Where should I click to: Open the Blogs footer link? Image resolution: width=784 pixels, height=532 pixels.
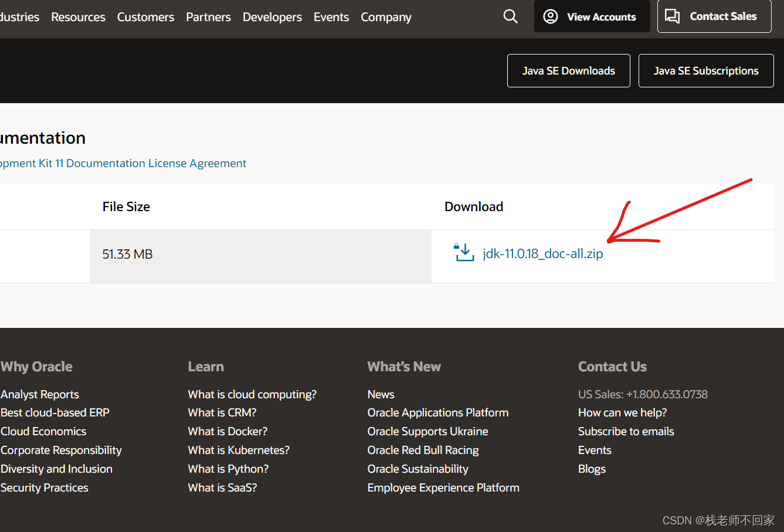pyautogui.click(x=592, y=469)
